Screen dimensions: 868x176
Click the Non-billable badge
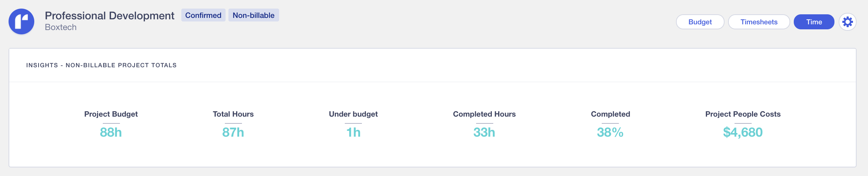(x=253, y=15)
